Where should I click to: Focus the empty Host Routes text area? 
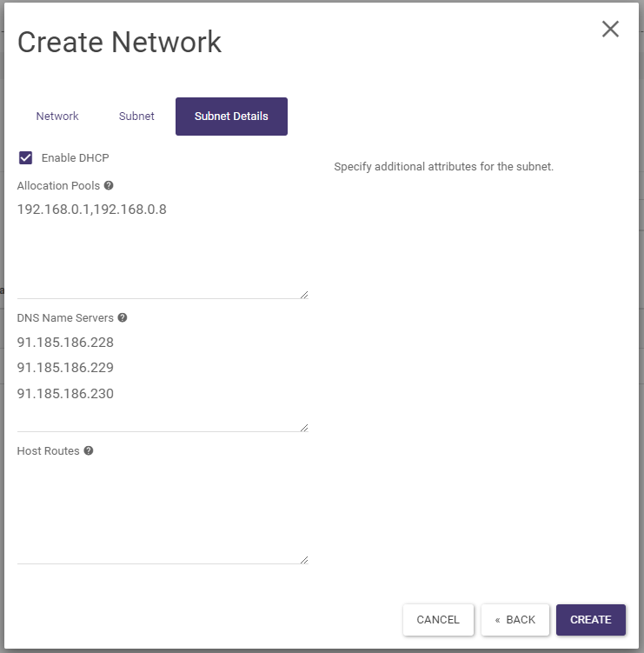[162, 513]
